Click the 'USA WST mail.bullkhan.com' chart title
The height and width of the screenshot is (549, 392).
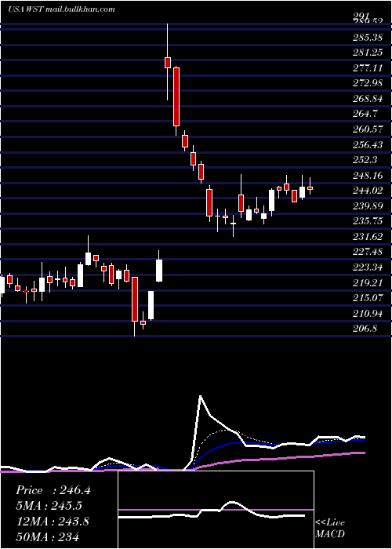[62, 9]
